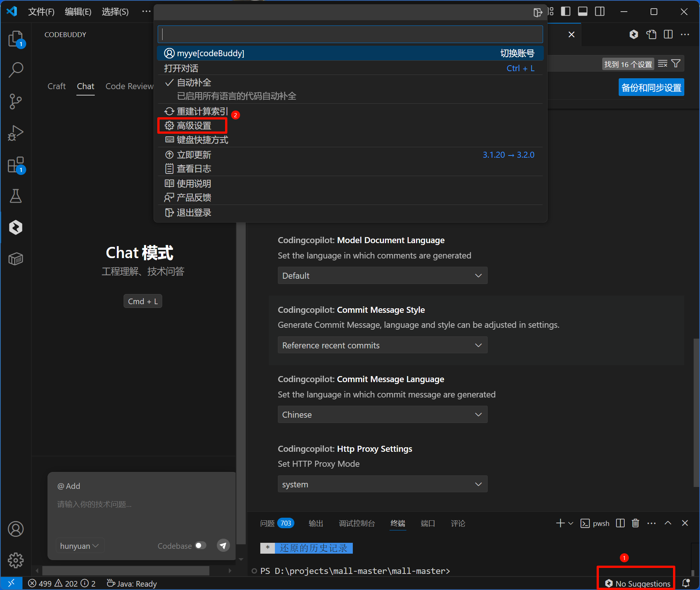Open Model Document Language Default dropdown
Viewport: 700px width, 590px height.
point(382,276)
